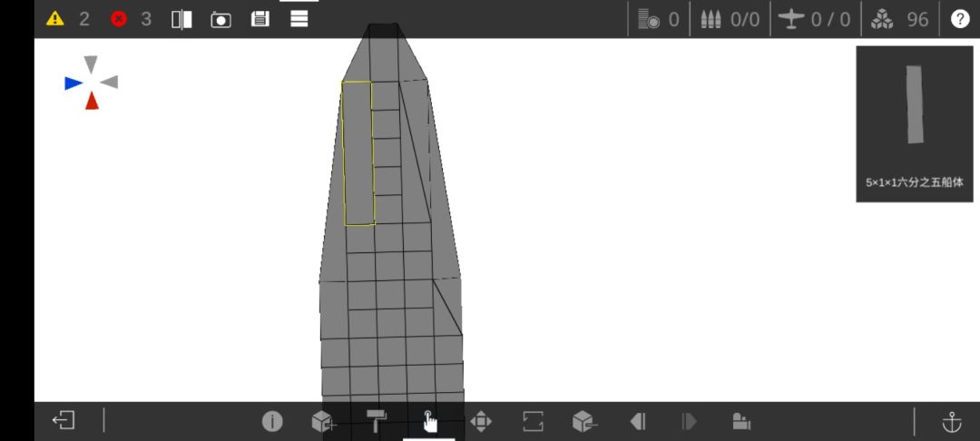Open the ship superstructure parts icon
Screen dimensions: 980x441
741,422
